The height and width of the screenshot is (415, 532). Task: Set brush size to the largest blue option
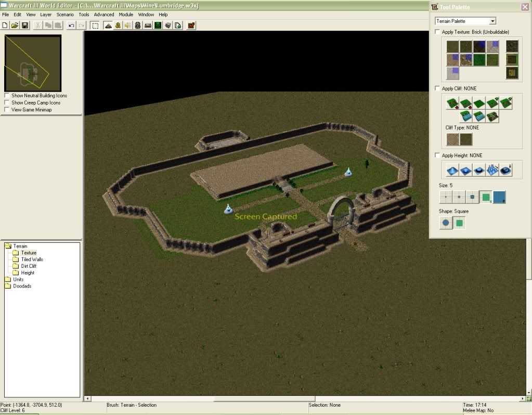point(499,197)
